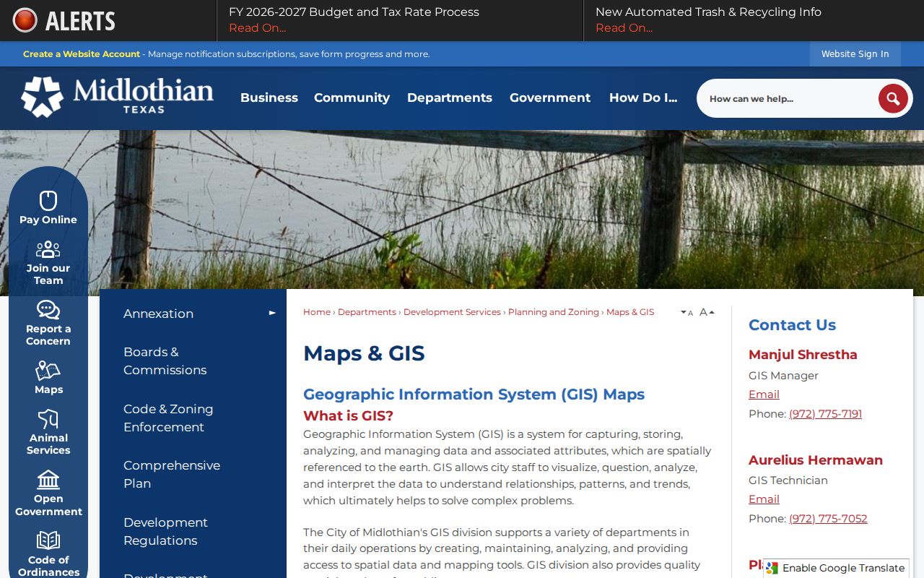Click Read On under Automated Trash & Recycling

(x=624, y=28)
